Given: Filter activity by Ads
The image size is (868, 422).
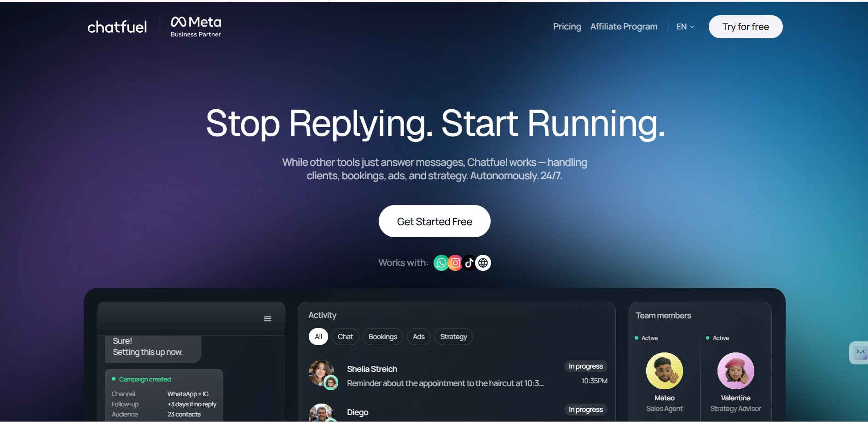Looking at the screenshot, I should pyautogui.click(x=419, y=337).
